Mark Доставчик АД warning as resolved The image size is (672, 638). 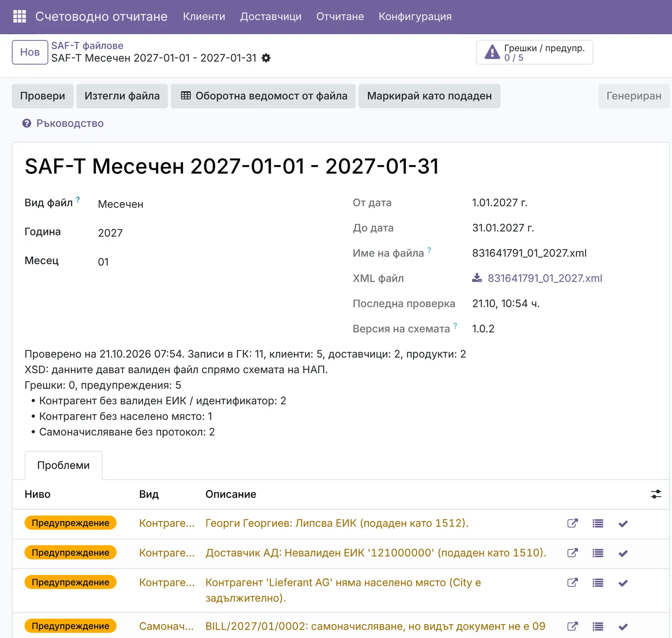[x=623, y=553]
